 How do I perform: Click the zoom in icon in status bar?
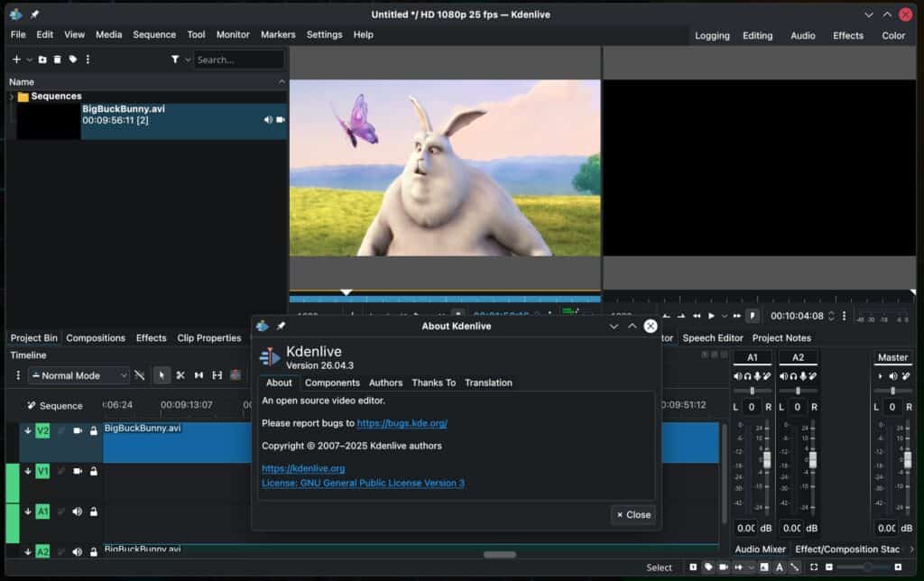[898, 567]
